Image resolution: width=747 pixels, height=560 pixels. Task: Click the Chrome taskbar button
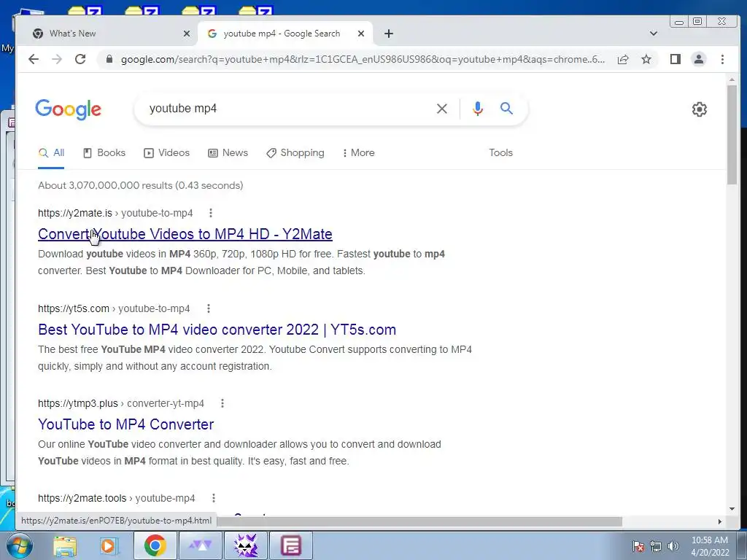coord(155,545)
